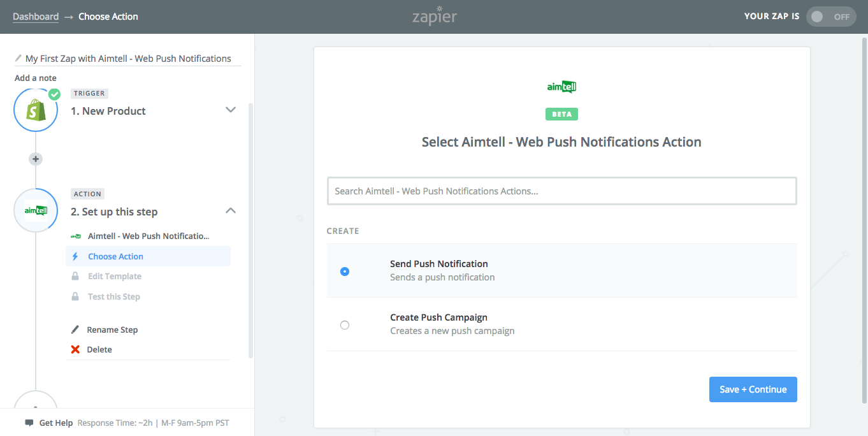This screenshot has width=868, height=436.
Task: Collapse the Set up this step section
Action: tap(231, 211)
